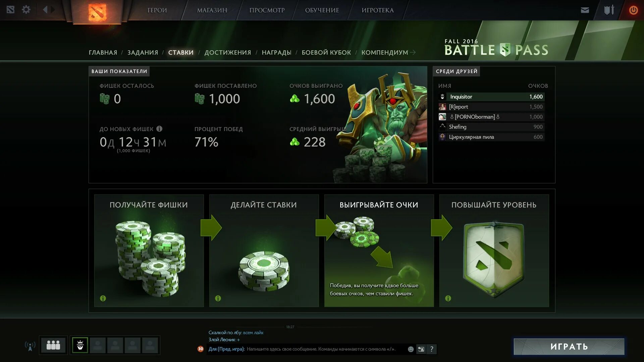Switch to the Достижения tab

pos(228,53)
